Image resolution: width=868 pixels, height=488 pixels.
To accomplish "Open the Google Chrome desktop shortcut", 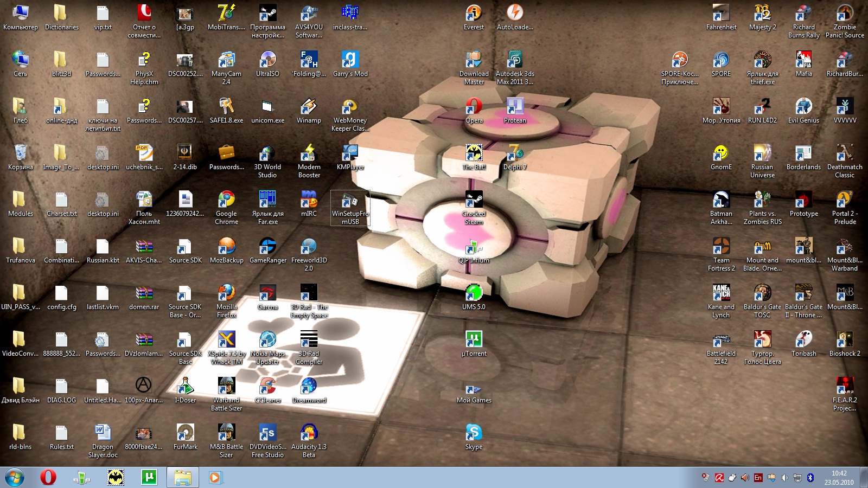I will pyautogui.click(x=226, y=201).
